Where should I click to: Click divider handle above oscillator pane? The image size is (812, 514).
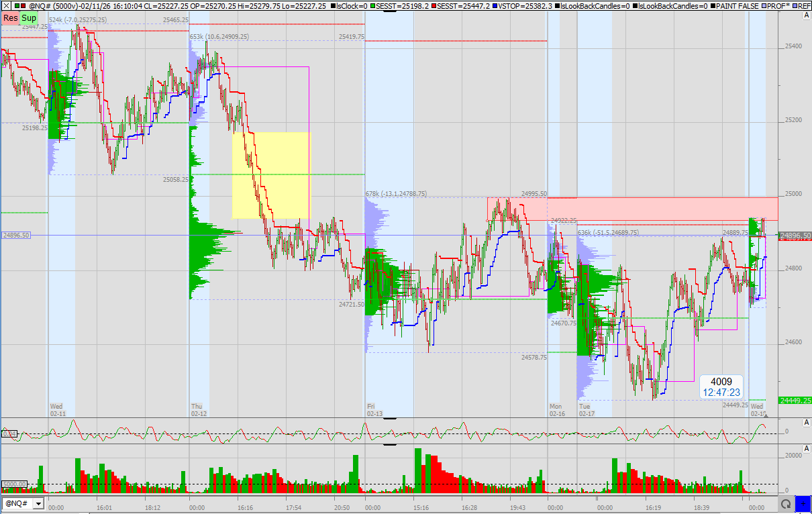[389, 418]
